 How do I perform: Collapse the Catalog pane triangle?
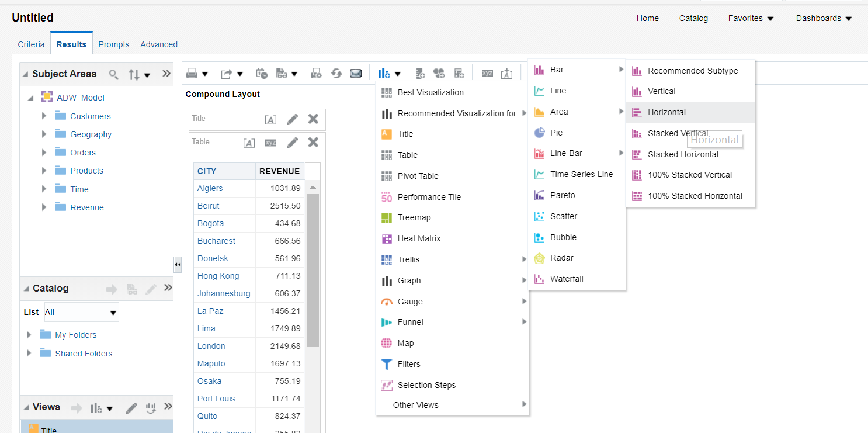coord(26,289)
